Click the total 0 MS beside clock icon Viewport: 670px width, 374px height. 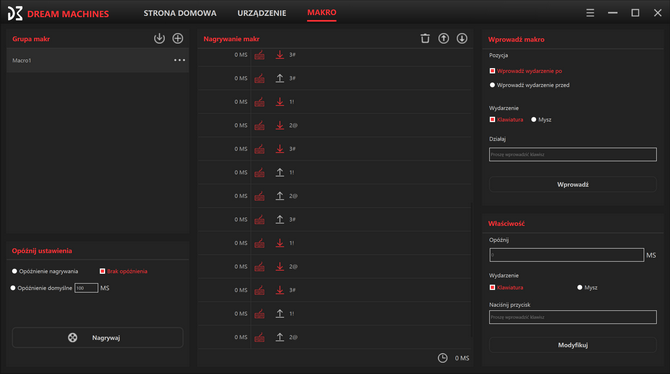(x=462, y=358)
